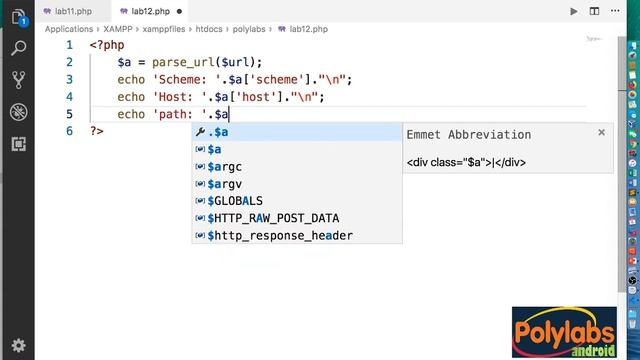Select the $a variable suggestion
Viewport: 640px width, 360px height.
(x=297, y=149)
